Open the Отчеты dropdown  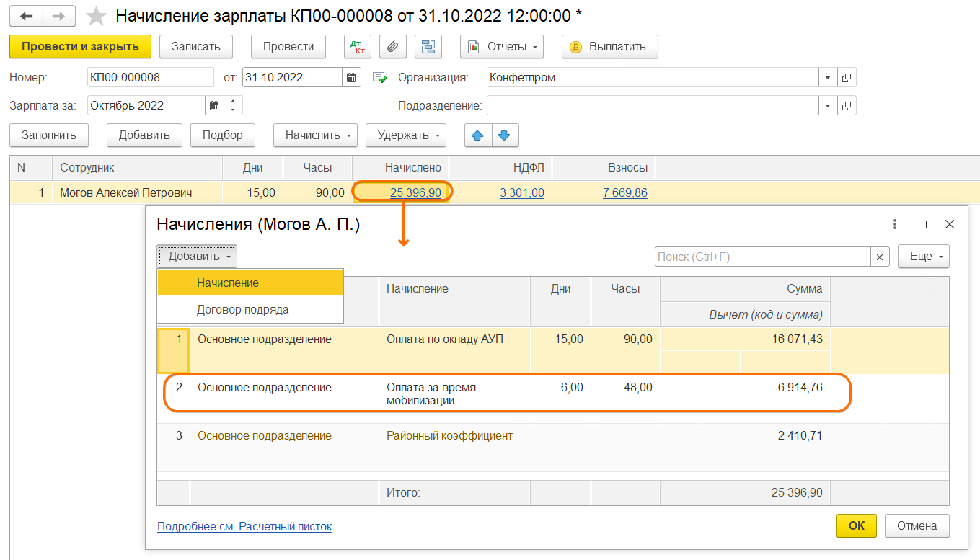click(502, 47)
